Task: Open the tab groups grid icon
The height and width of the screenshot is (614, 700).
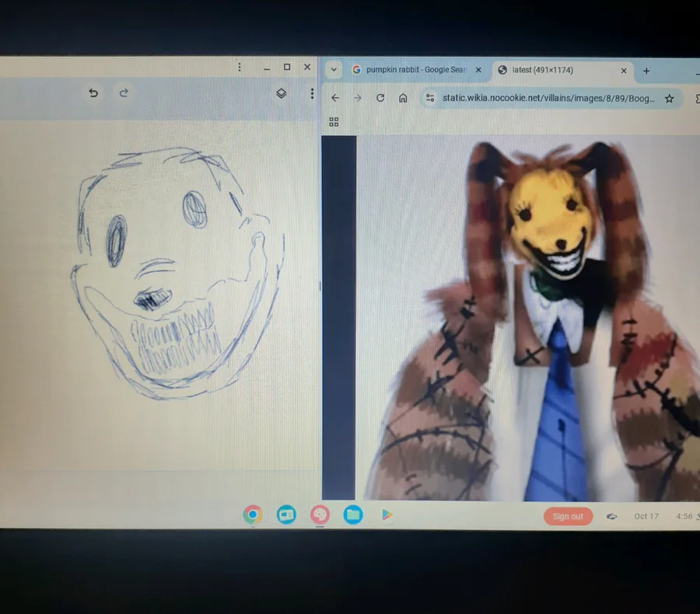Action: (x=334, y=122)
